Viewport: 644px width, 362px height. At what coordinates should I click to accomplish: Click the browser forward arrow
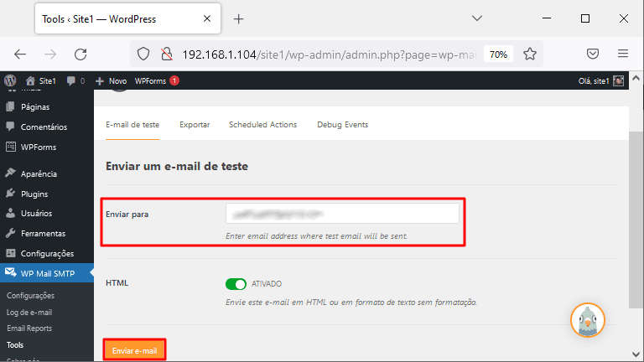click(x=50, y=54)
